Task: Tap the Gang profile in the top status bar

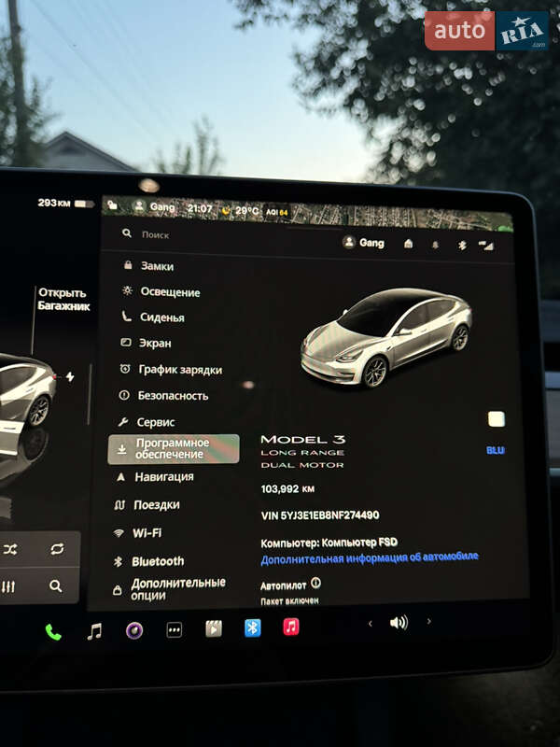Action: point(154,206)
